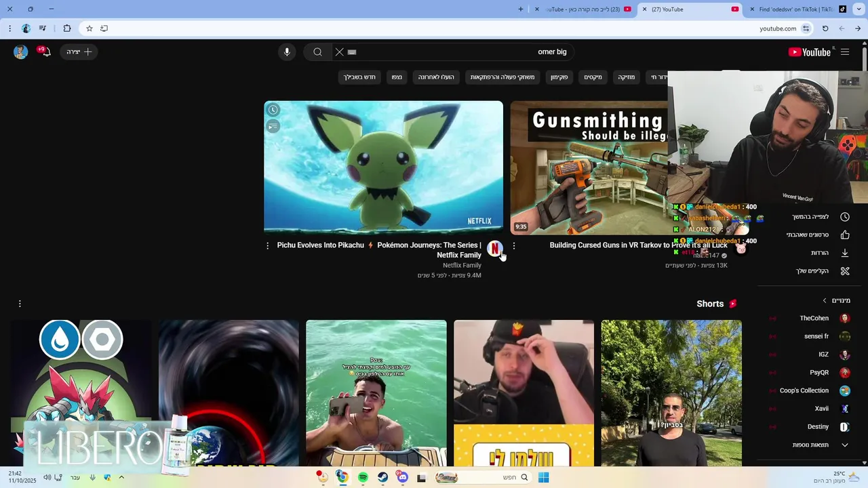Switch to the TikTok 'odedsvr' browser tab
868x488 pixels.
(798, 9)
